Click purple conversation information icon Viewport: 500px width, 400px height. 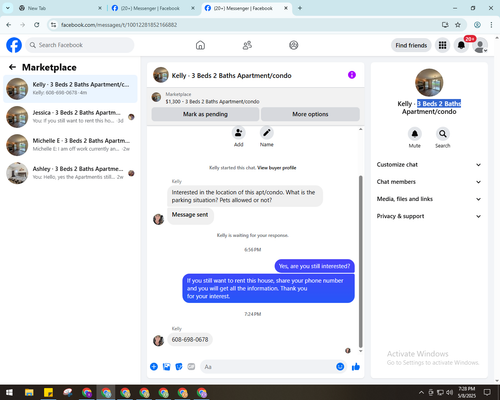tap(352, 75)
